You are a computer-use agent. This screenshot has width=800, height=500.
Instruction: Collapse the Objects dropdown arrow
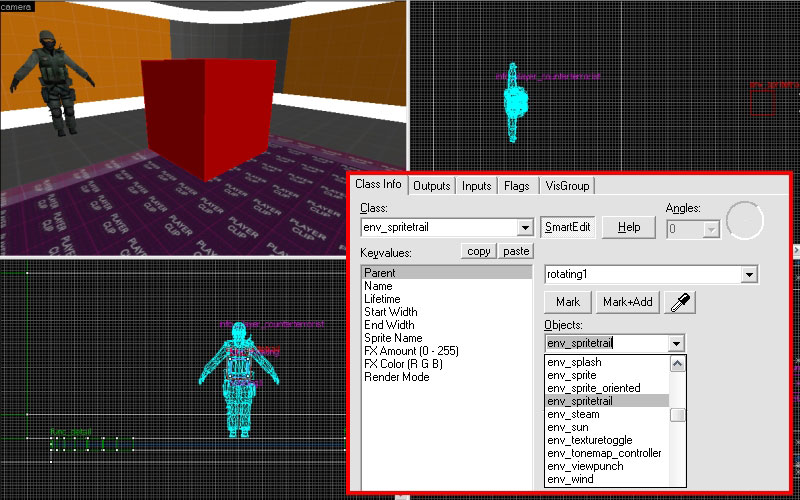click(x=677, y=343)
